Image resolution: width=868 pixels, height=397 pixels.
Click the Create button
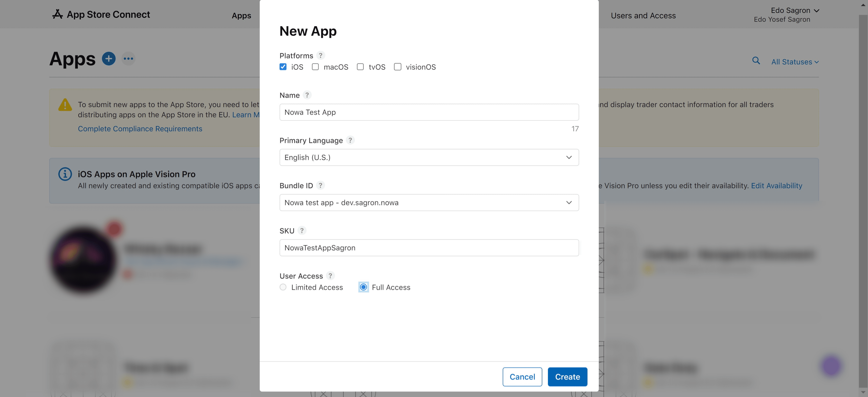coord(567,376)
